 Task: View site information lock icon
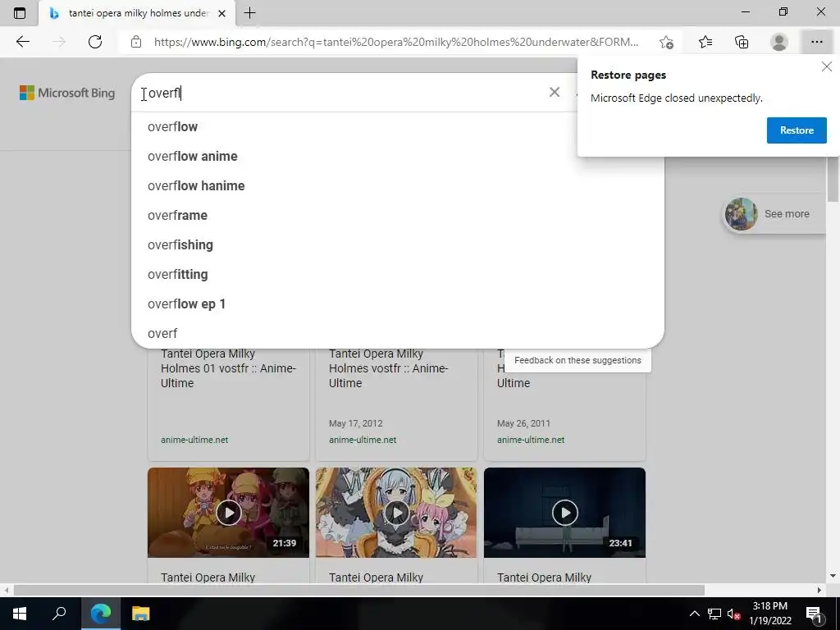136,42
